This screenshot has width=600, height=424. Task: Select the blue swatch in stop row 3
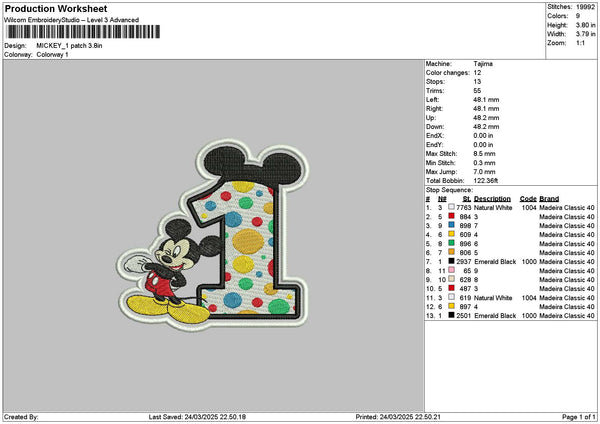452,225
